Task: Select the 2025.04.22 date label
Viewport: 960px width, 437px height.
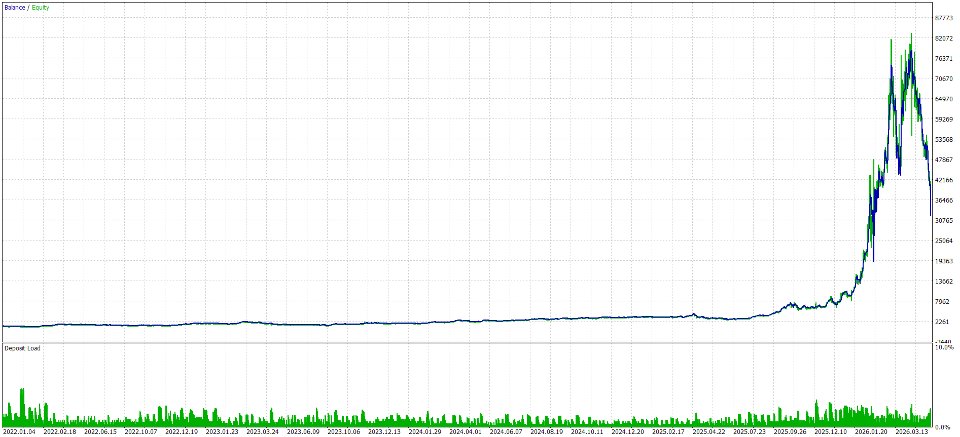Action: [x=709, y=431]
